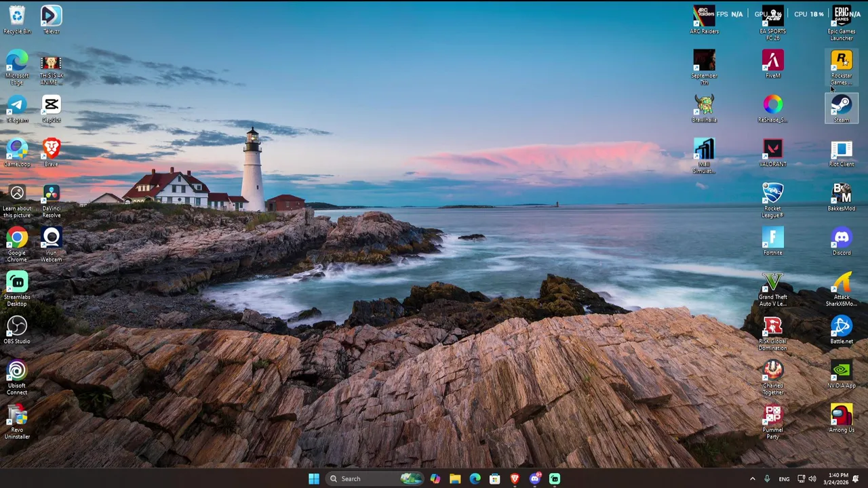The image size is (868, 488).
Task: Click the Learn about this picture icon
Action: [17, 201]
